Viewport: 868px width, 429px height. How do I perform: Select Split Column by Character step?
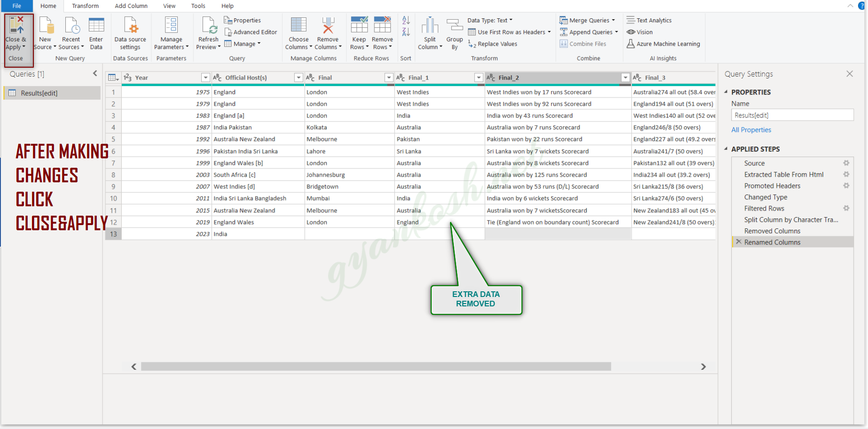792,219
